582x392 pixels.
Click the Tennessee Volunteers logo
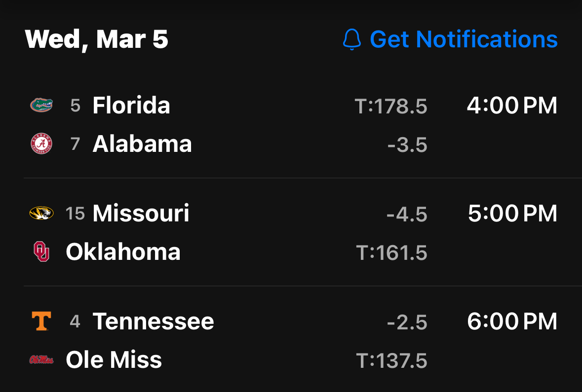[x=41, y=321]
